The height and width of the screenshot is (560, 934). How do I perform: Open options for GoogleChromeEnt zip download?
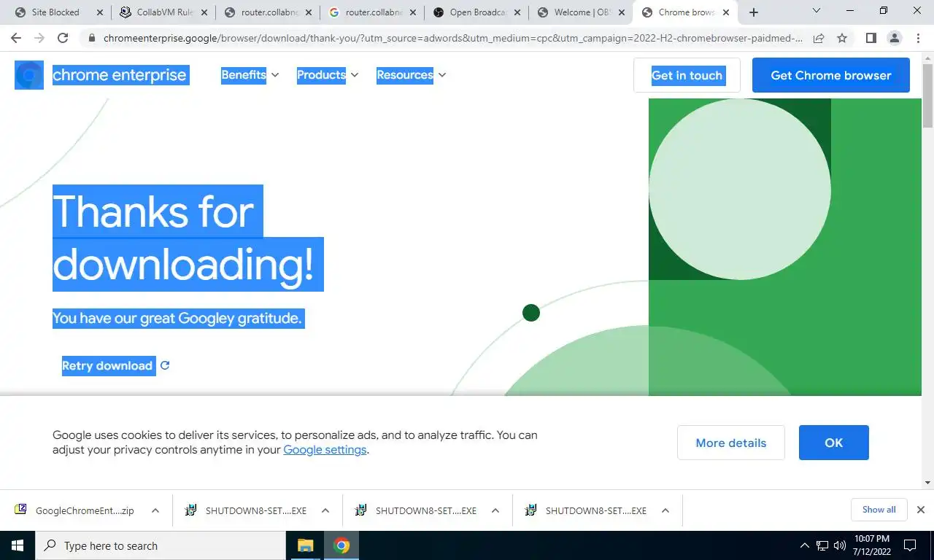tap(155, 510)
